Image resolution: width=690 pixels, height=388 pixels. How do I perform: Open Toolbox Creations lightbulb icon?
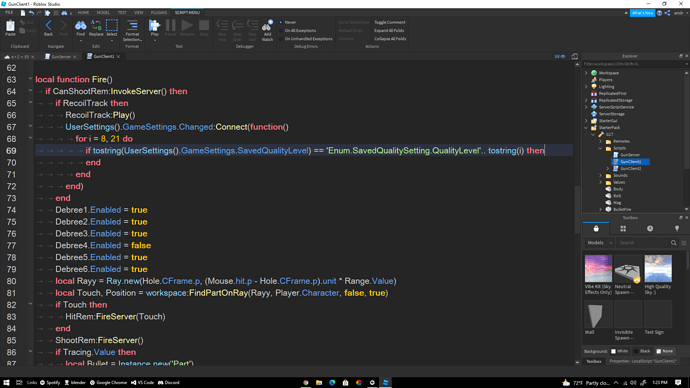coord(677,228)
